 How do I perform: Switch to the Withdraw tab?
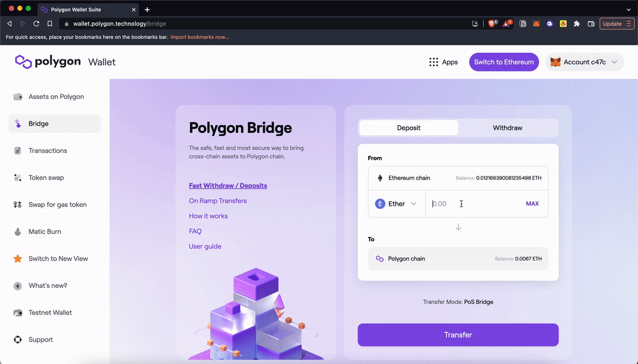pyautogui.click(x=508, y=128)
